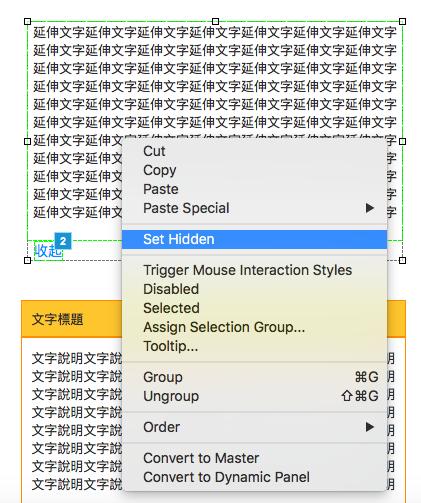Click the top-center selection resize handle

coord(215,22)
